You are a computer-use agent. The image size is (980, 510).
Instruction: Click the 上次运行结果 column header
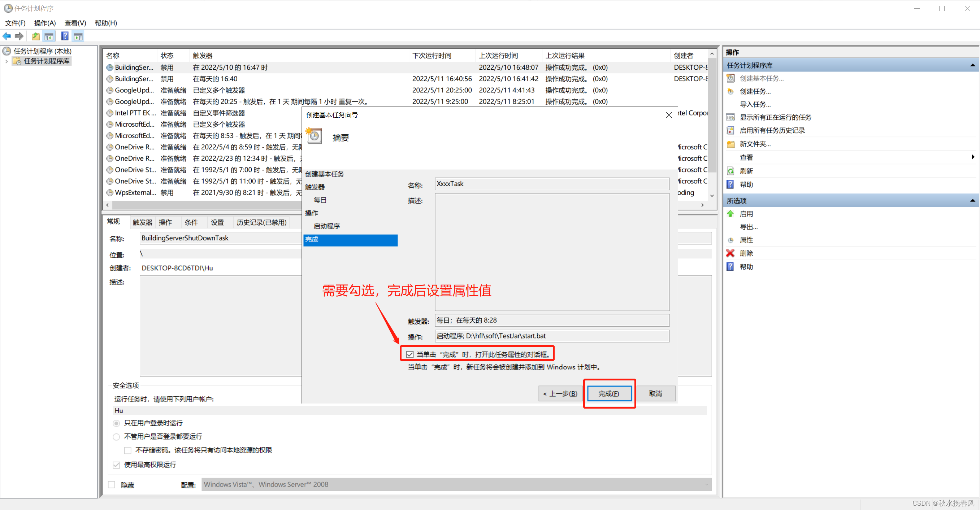(x=606, y=56)
